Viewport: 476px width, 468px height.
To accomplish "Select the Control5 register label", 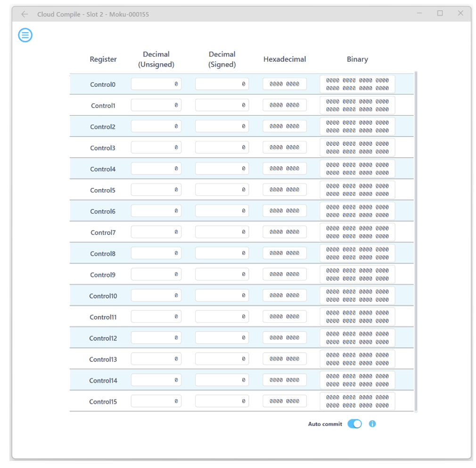I will click(103, 190).
